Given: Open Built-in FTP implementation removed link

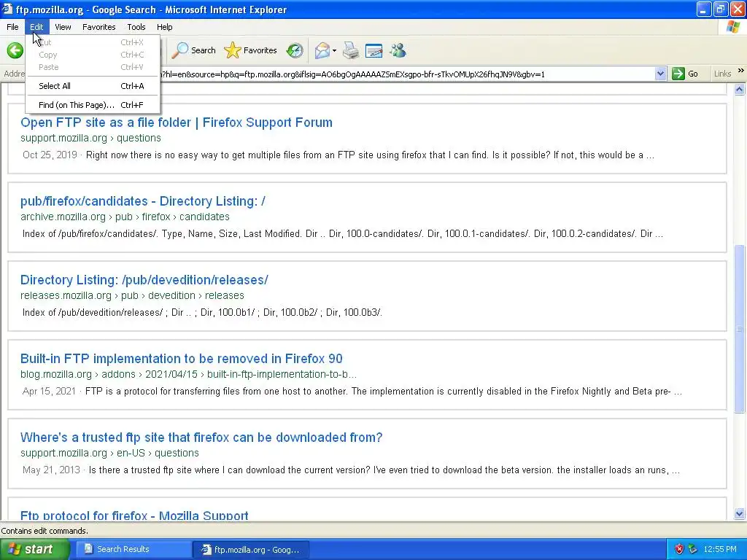Looking at the screenshot, I should (182, 359).
